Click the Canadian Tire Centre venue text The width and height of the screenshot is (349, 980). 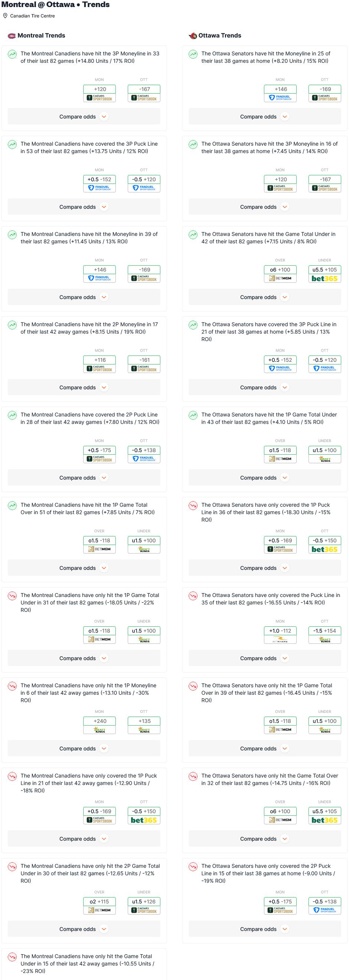(32, 16)
